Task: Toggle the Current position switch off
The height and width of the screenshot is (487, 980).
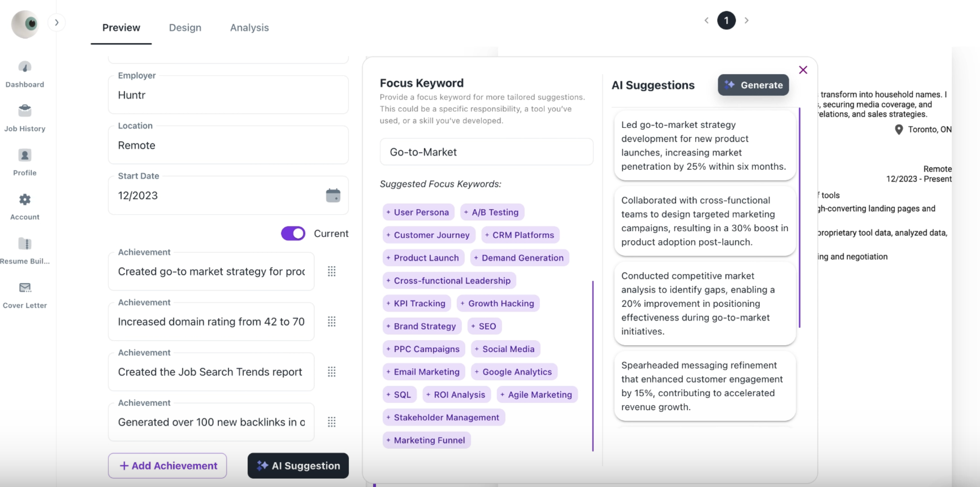Action: pyautogui.click(x=293, y=233)
